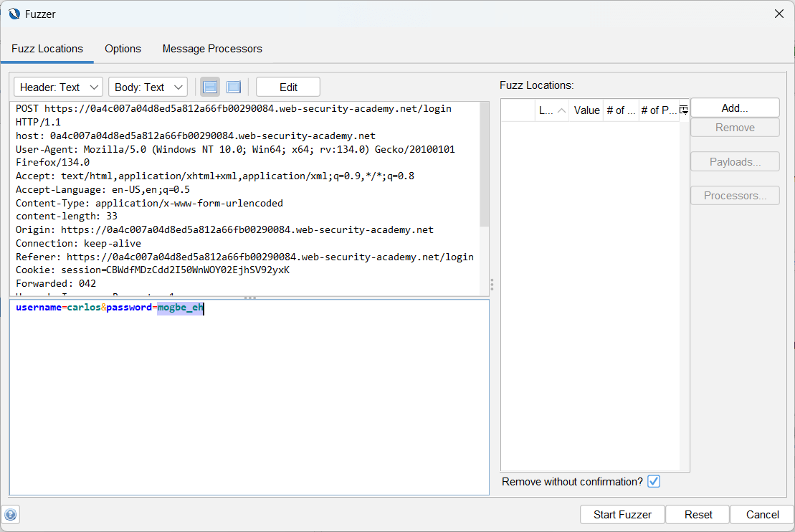795x532 pixels.
Task: Open the Message Processors tab
Action: pos(212,49)
